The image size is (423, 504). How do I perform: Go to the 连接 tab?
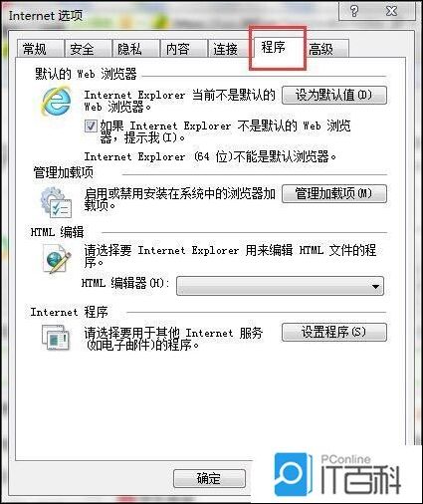225,49
